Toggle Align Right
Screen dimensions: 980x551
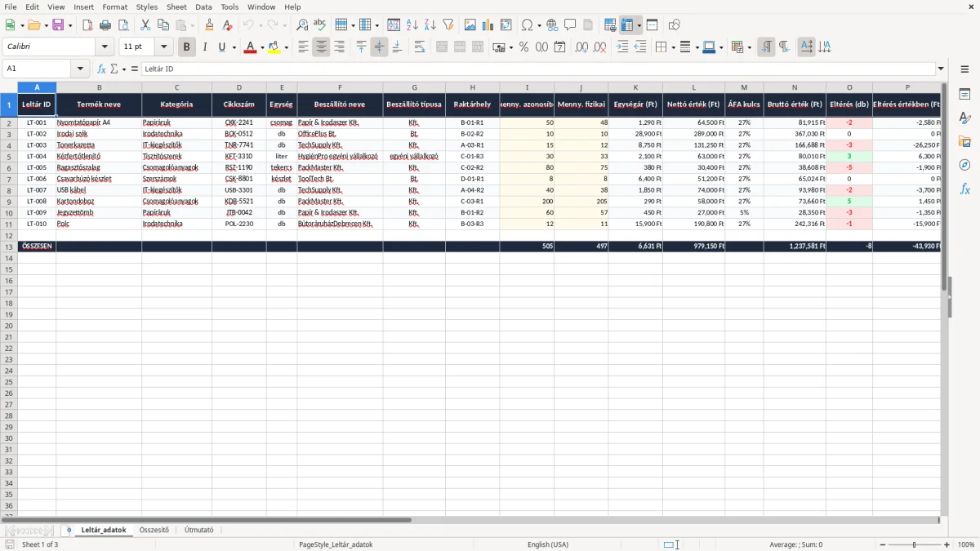point(339,47)
